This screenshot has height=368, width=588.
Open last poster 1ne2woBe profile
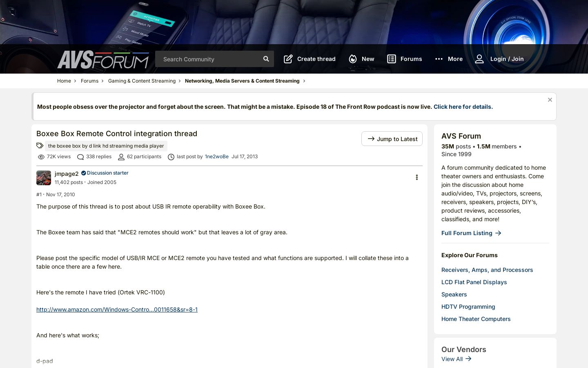(x=217, y=157)
